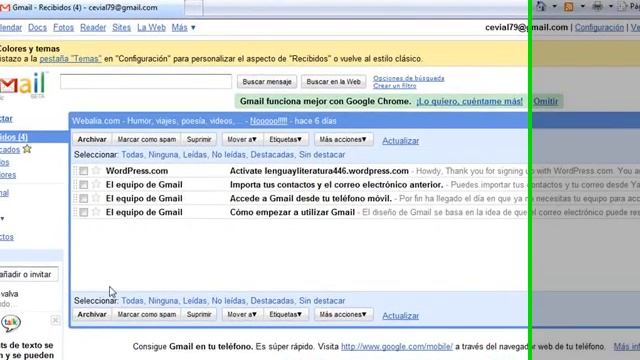Viewport: 640px width, 360px height.
Task: Expand the 'Más' menu in top navigation
Action: (183, 27)
